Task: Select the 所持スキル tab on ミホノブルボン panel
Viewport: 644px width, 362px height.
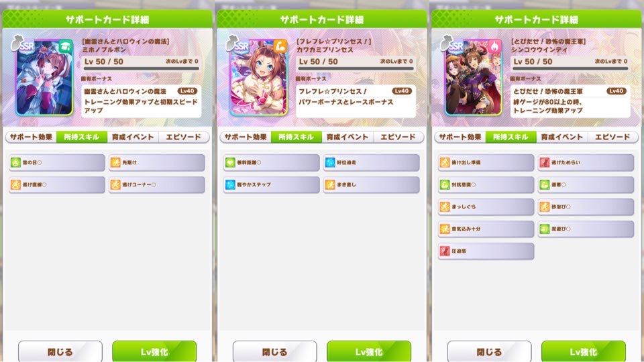Action: click(x=82, y=137)
